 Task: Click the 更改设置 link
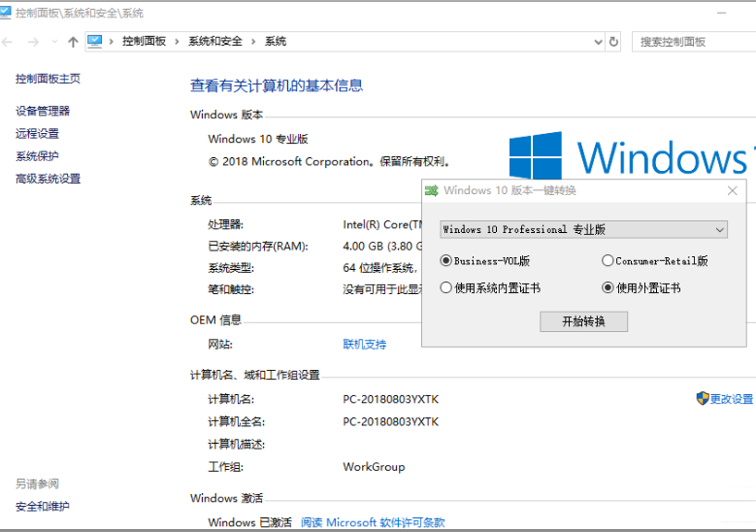(732, 399)
